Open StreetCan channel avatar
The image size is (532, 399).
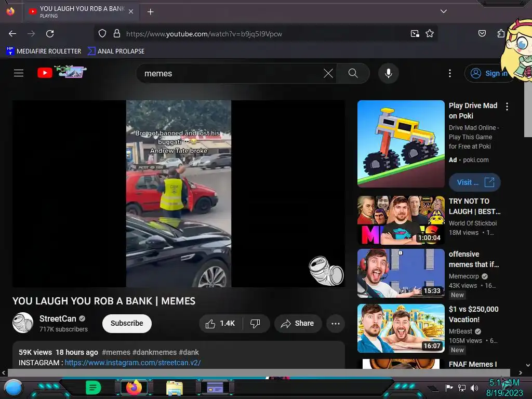23,323
